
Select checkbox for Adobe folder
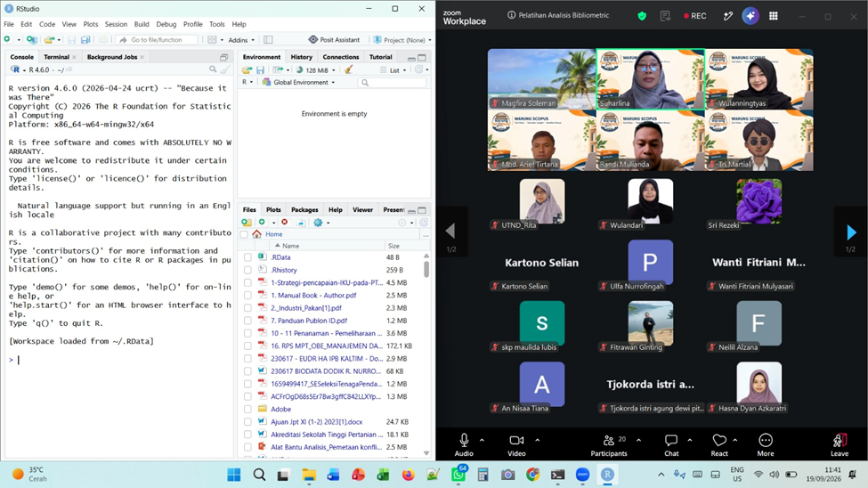click(x=248, y=410)
